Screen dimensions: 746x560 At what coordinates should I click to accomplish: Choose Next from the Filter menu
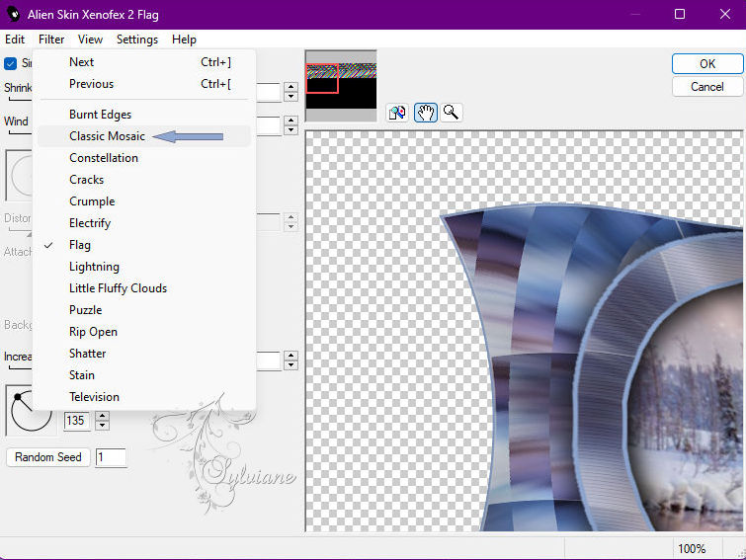[144, 62]
